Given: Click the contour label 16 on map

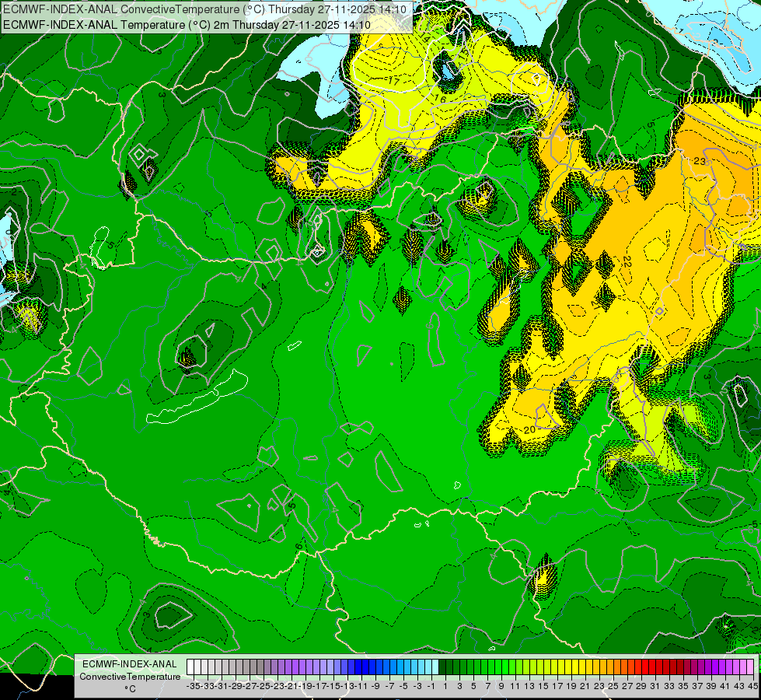Looking at the screenshot, I should (440, 99).
